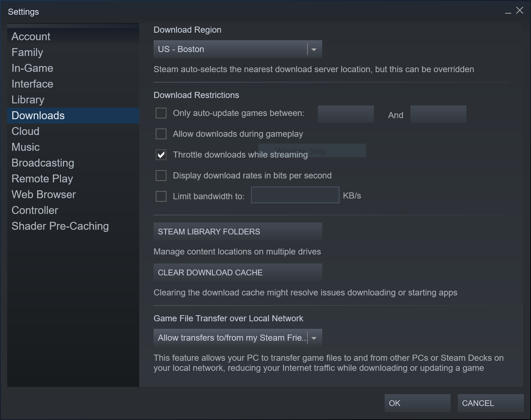
Task: Click the auto-update start time field
Action: [x=346, y=114]
